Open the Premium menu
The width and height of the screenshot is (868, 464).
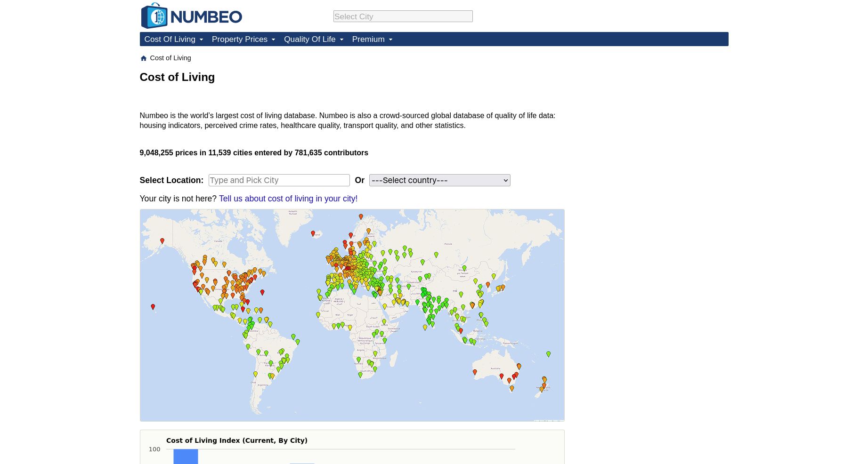click(x=368, y=39)
